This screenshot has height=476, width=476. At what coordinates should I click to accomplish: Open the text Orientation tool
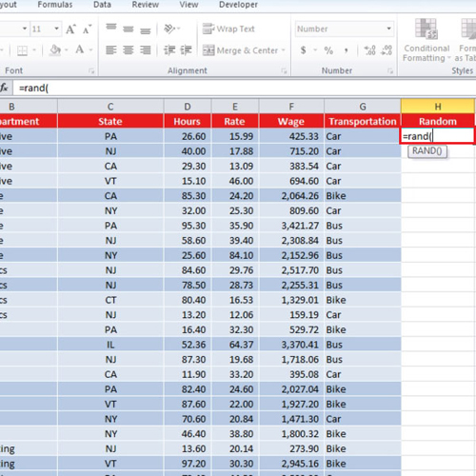coord(169,29)
